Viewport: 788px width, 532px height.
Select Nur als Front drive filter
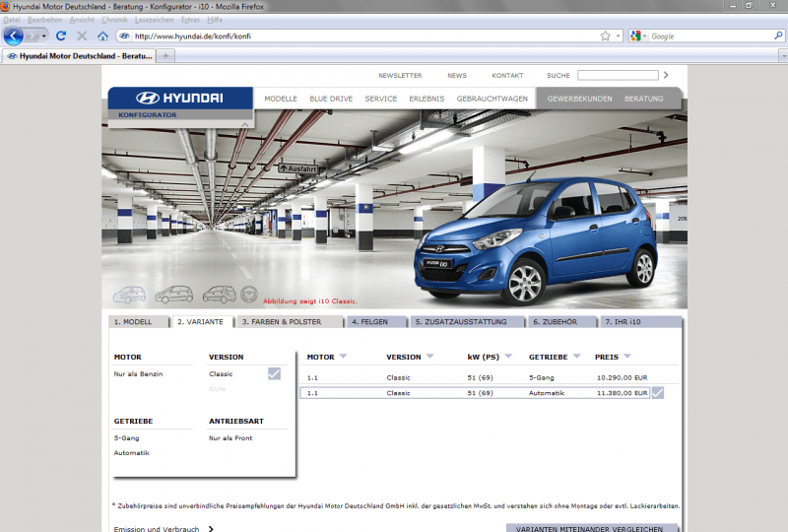pos(230,438)
